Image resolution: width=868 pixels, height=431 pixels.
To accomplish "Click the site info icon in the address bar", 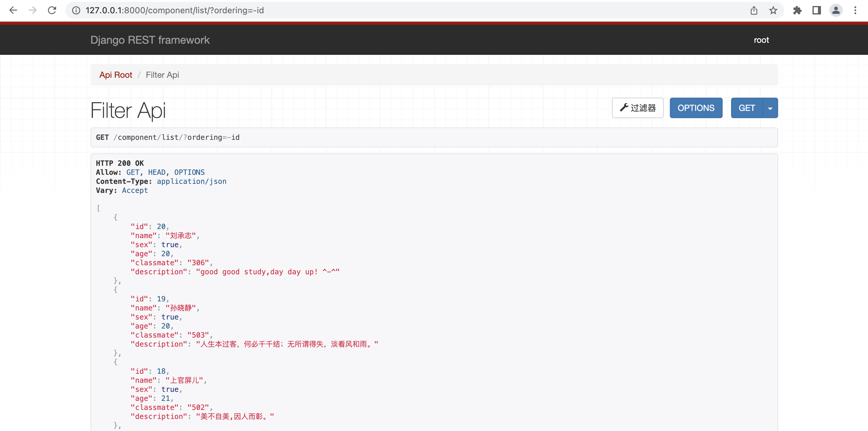I will pyautogui.click(x=76, y=11).
